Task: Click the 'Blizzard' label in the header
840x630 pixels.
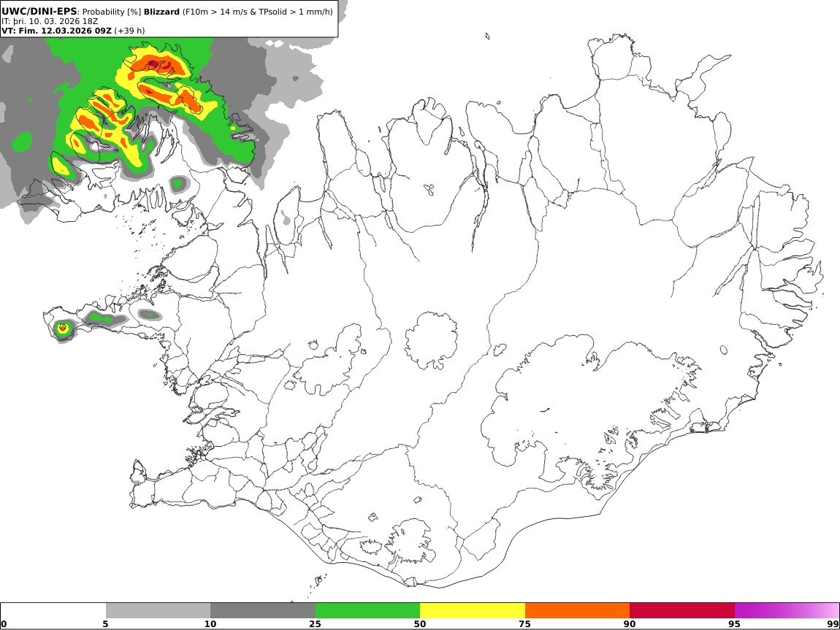Action: (161, 12)
